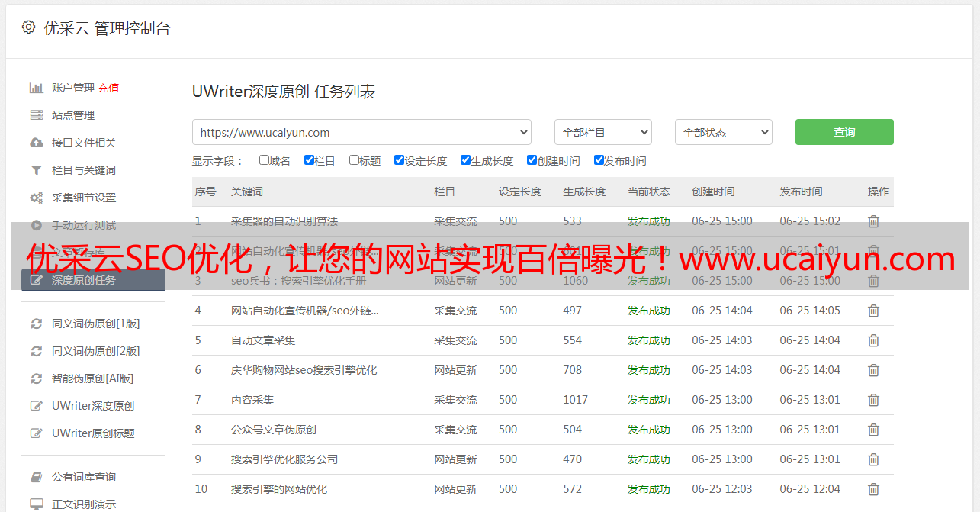
Task: Uncheck the 生成长度 field checkbox
Action: (465, 160)
